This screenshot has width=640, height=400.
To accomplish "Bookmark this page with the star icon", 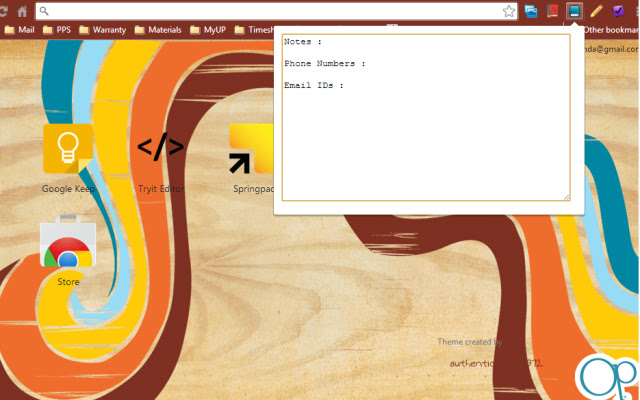I will click(509, 11).
